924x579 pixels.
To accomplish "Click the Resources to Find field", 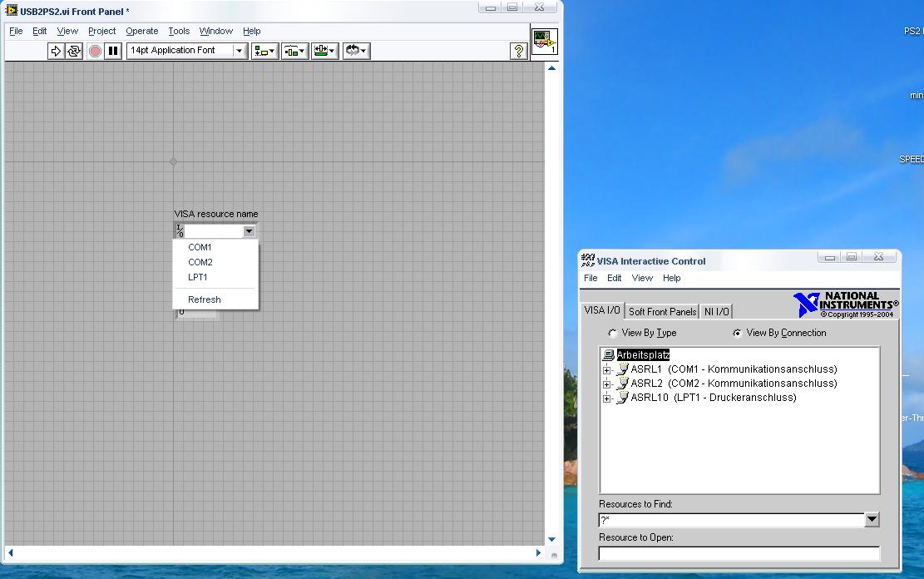I will (732, 520).
